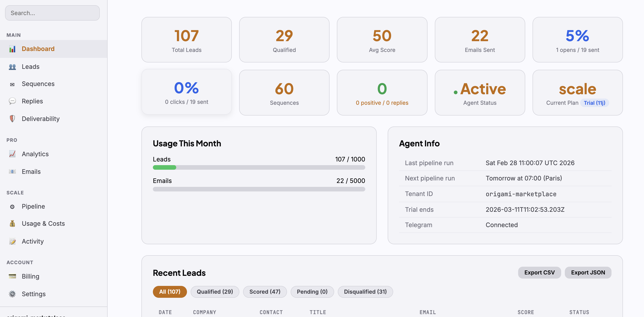Click the Dashboard bar chart icon
The image size is (644, 317).
12,49
